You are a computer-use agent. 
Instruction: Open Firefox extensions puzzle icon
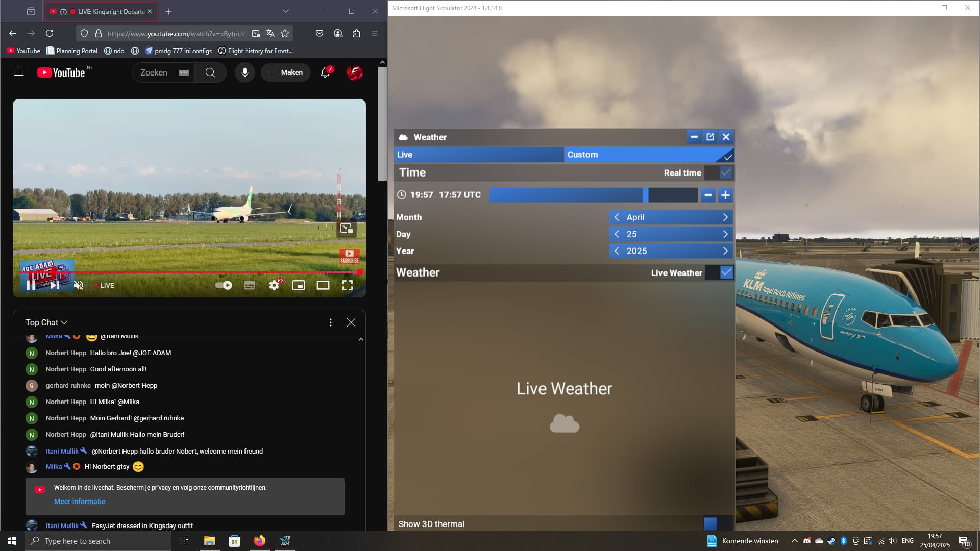point(356,33)
